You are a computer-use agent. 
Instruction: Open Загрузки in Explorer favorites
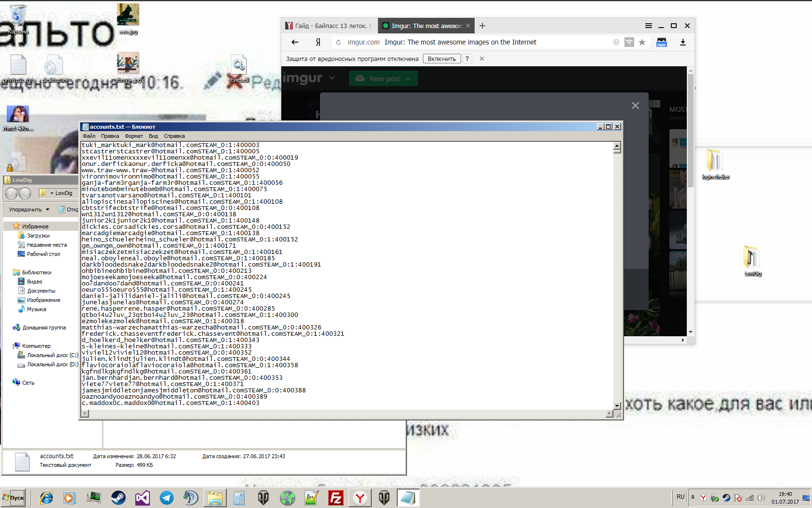coord(38,236)
